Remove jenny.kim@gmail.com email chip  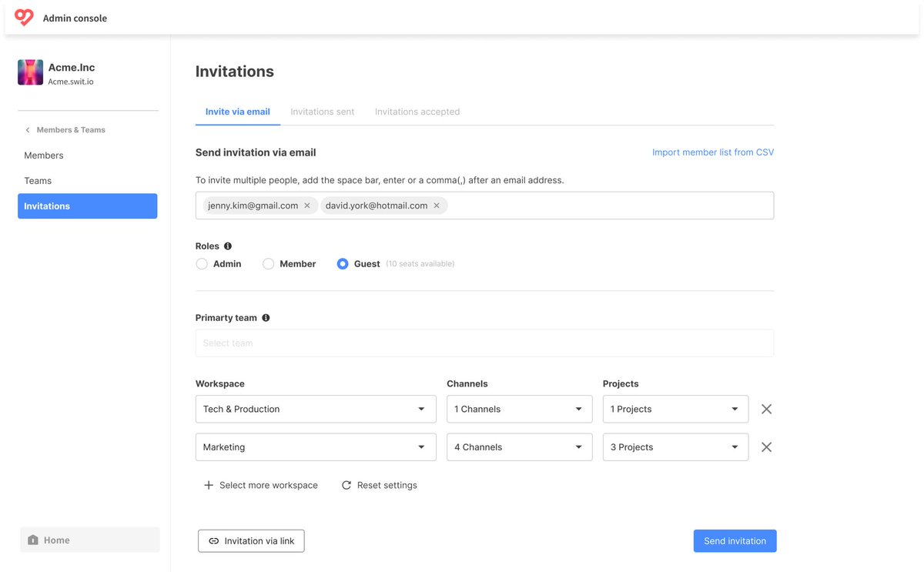307,206
